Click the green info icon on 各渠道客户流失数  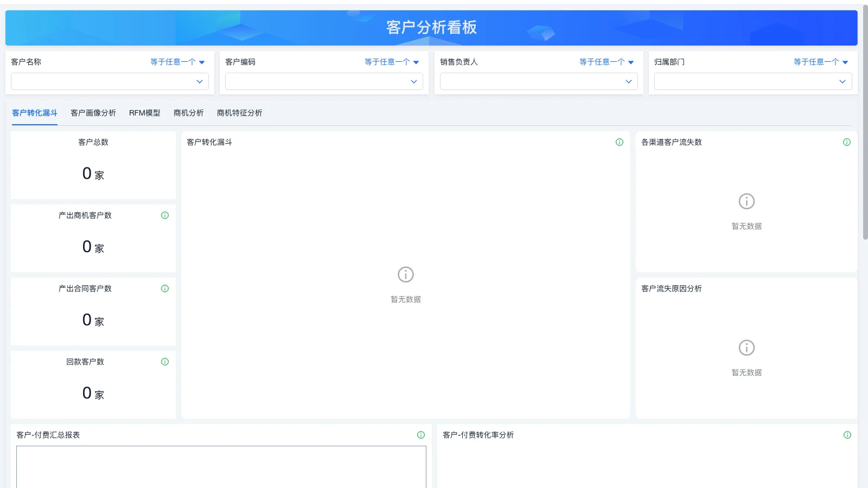click(x=847, y=142)
